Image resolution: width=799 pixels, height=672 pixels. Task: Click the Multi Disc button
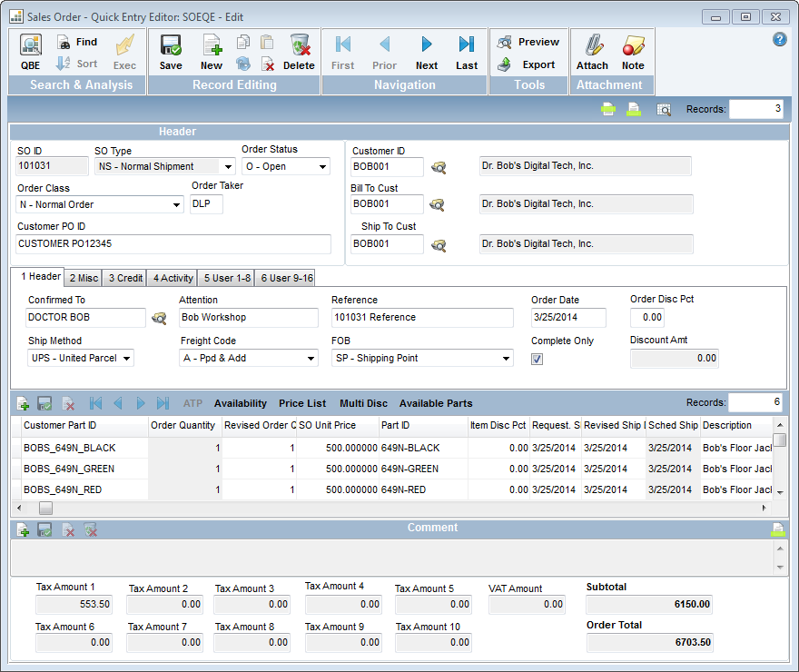pyautogui.click(x=363, y=403)
